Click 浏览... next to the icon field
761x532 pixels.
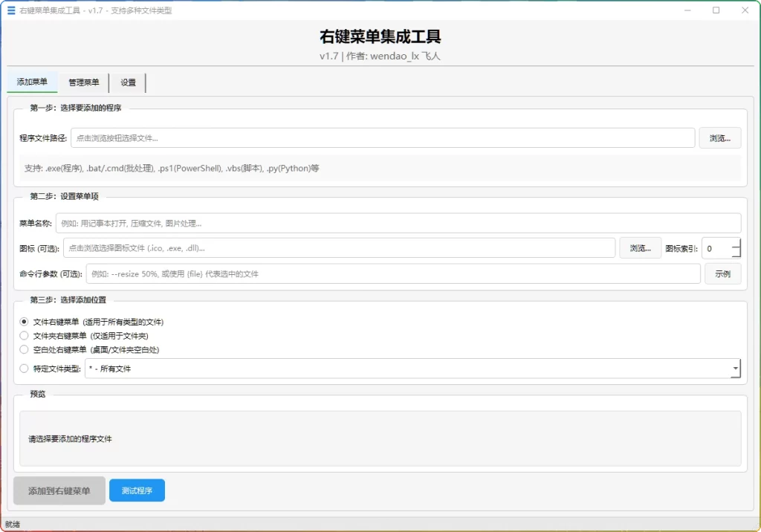point(640,247)
